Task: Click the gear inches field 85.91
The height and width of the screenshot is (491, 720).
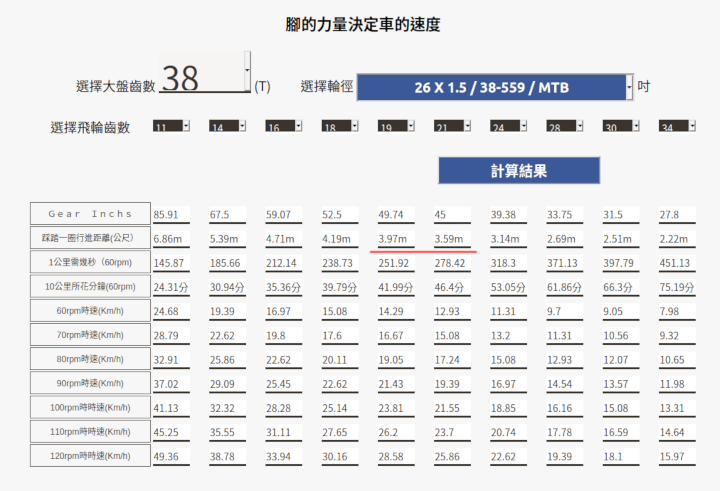Action: (171, 215)
